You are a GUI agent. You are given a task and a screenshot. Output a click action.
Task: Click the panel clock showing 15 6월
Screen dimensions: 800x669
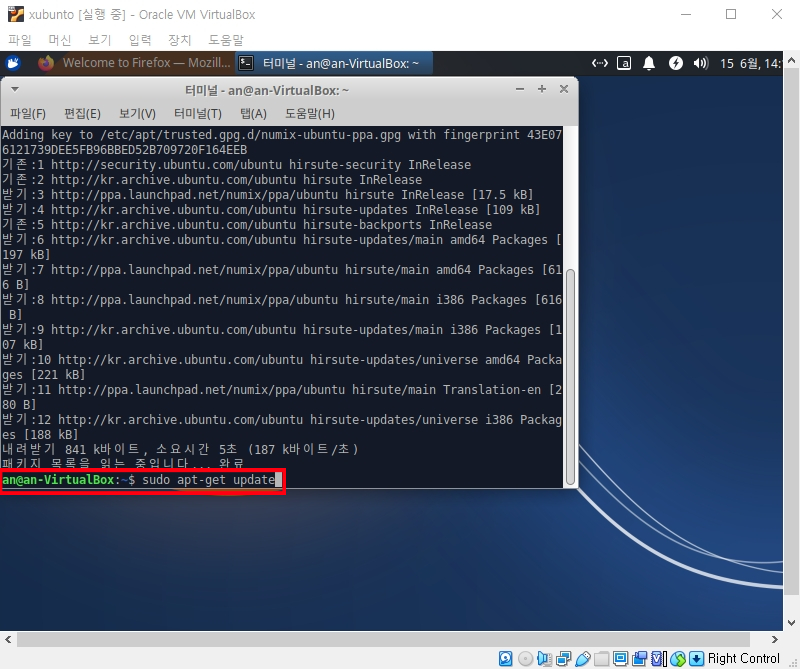pyautogui.click(x=750, y=63)
